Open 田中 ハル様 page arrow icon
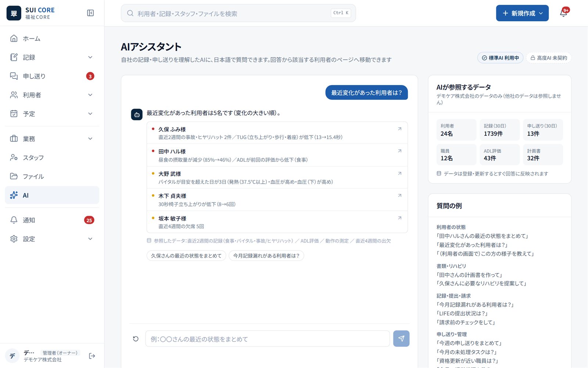The width and height of the screenshot is (588, 368). (x=399, y=151)
